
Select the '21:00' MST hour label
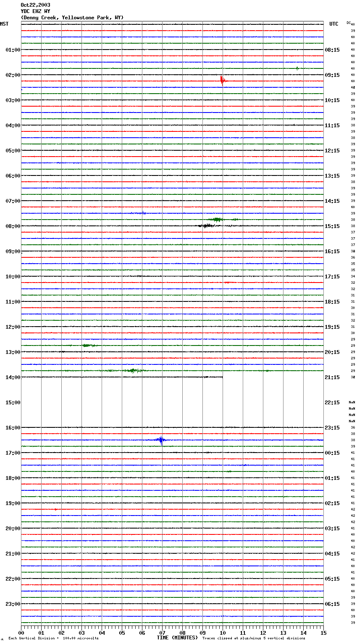(13, 553)
